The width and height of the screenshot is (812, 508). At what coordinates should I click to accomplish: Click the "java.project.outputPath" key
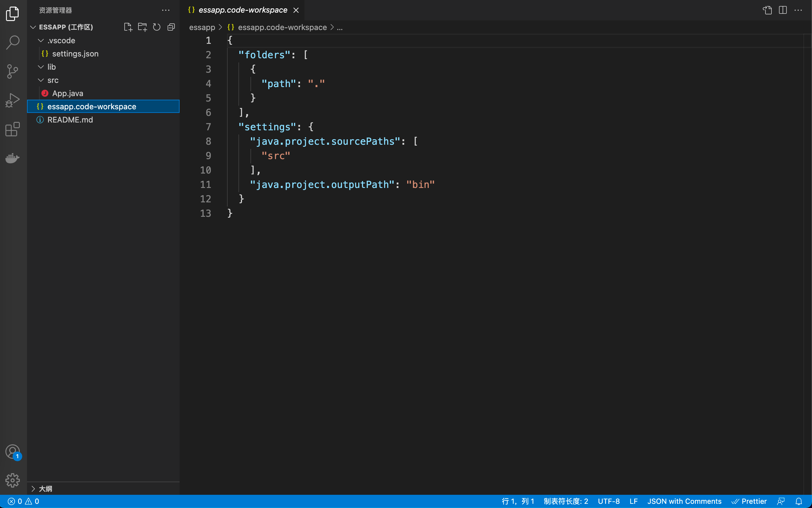[322, 184]
